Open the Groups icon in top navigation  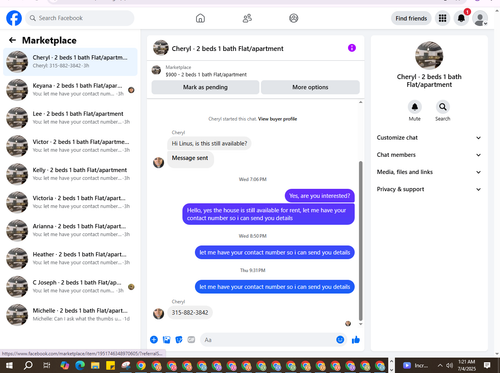coord(294,18)
